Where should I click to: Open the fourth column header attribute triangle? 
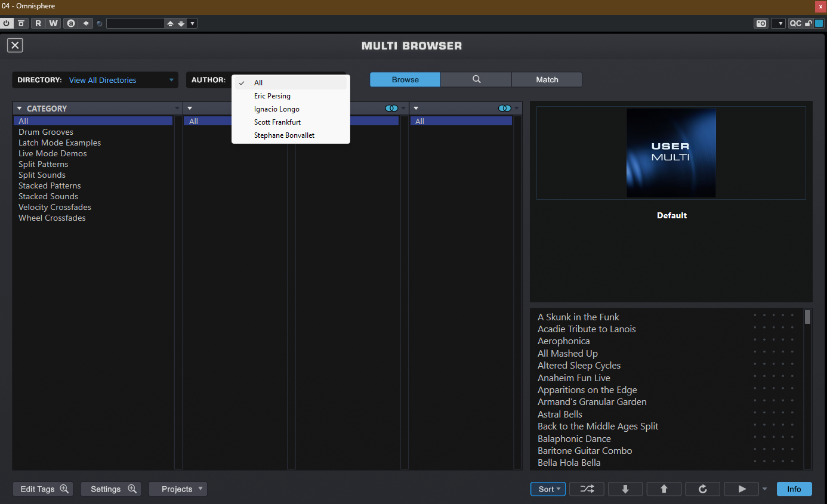416,109
